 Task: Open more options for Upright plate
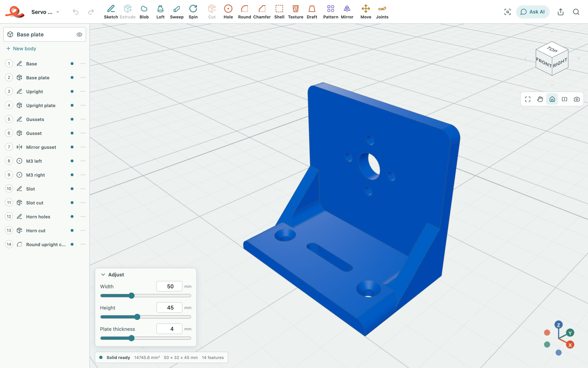click(83, 105)
